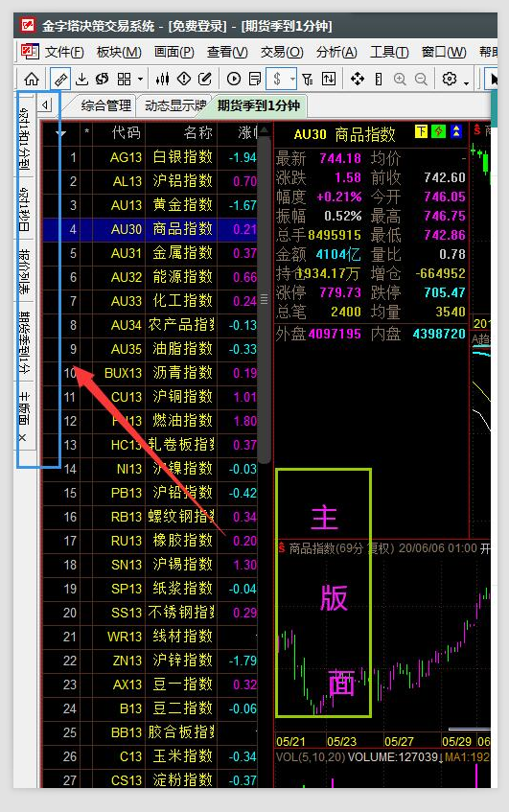Click the Home icon in the toolbar
The height and width of the screenshot is (812, 509).
coord(32,80)
